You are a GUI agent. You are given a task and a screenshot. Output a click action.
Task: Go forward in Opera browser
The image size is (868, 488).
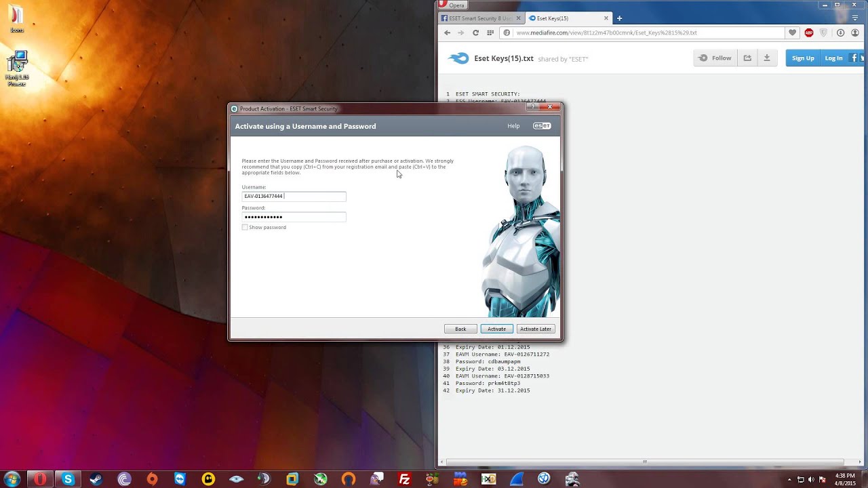pos(461,33)
